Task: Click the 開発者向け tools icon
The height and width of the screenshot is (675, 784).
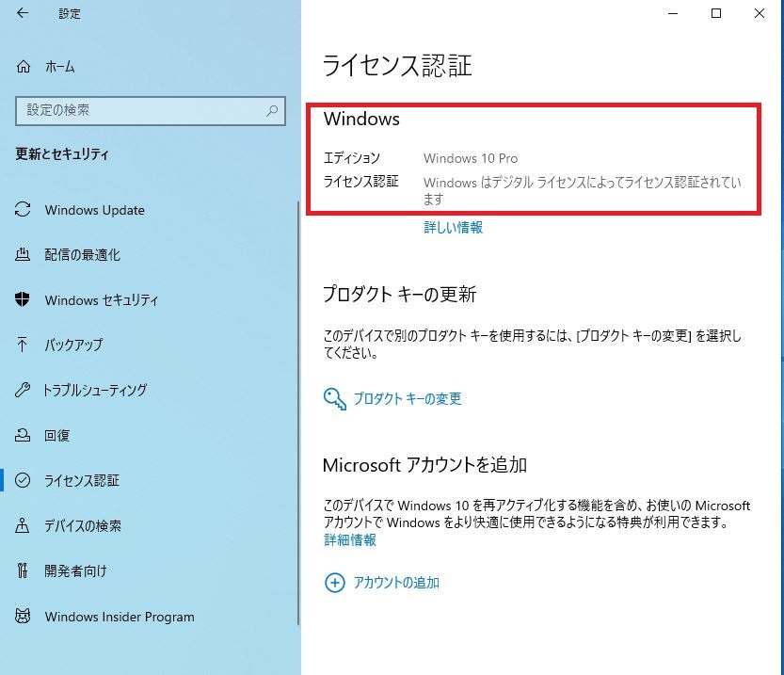Action: [x=23, y=571]
